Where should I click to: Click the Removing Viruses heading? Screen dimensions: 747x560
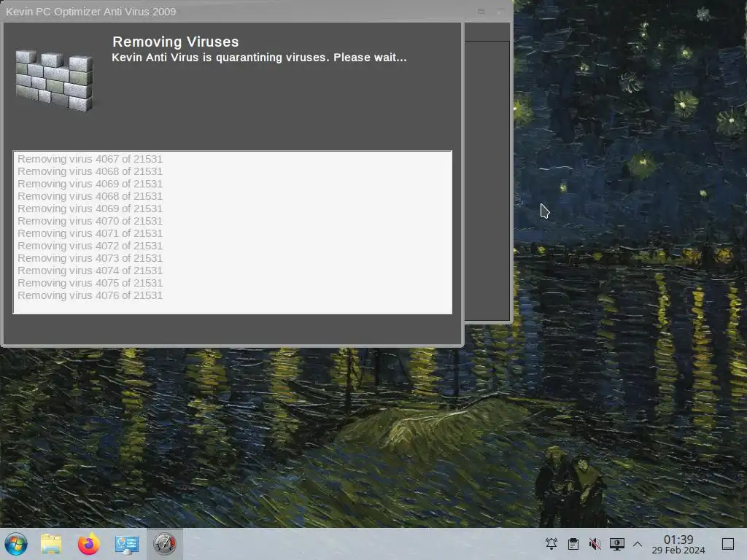(x=175, y=42)
